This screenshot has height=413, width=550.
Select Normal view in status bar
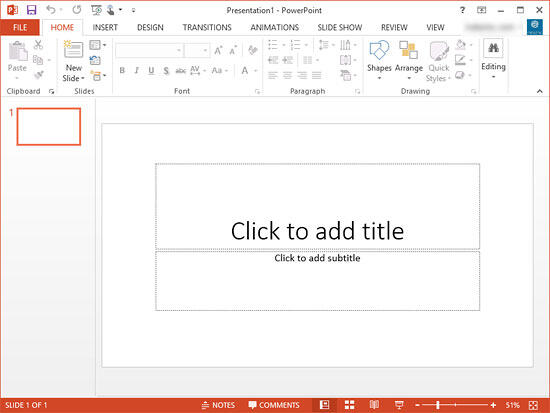(324, 405)
